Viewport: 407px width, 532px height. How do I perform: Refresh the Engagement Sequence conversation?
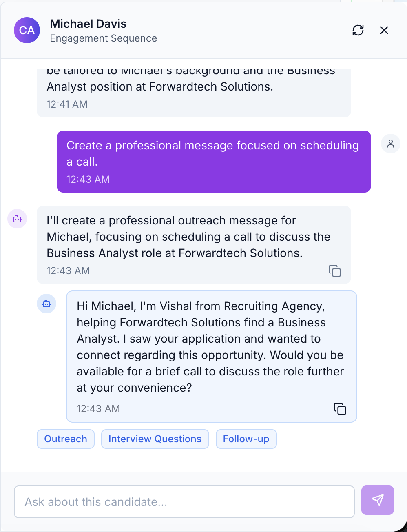[358, 30]
